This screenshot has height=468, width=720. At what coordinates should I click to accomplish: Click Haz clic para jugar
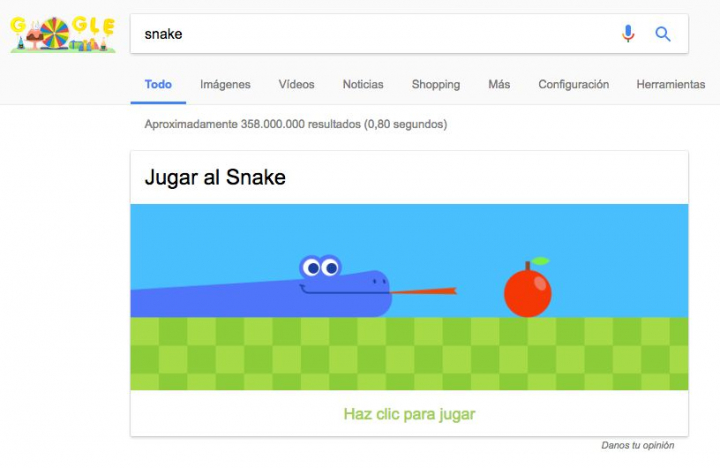(x=409, y=414)
